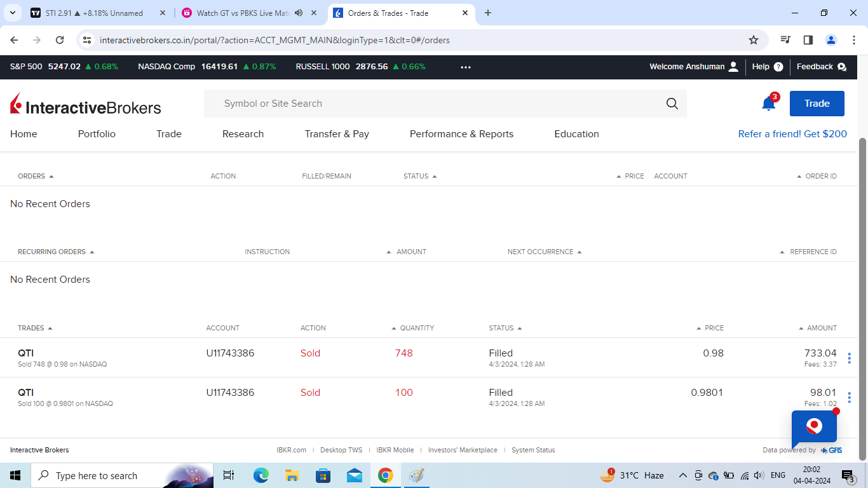Click the browser address bar URL
Screen dimensions: 868x488
pyautogui.click(x=275, y=40)
